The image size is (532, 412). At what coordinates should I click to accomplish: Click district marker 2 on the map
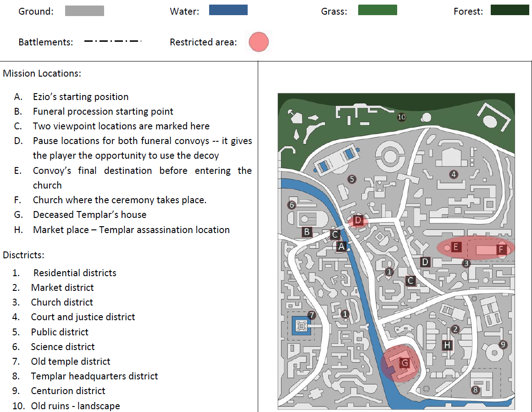(x=455, y=329)
